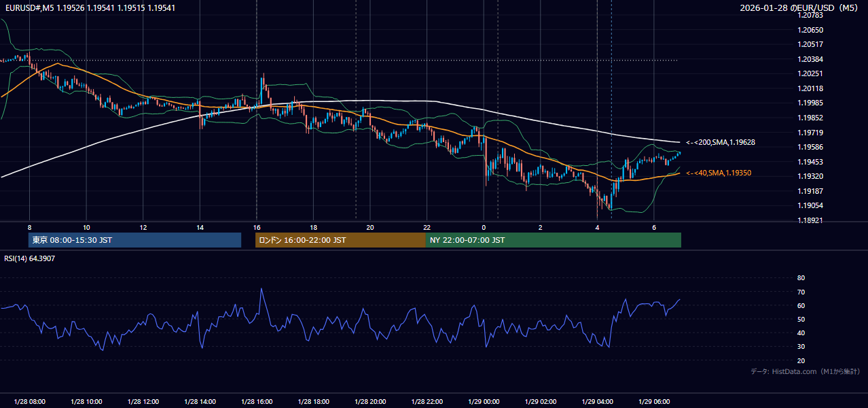Click the 1.20783 price axis label
The width and height of the screenshot is (868, 408).
click(810, 15)
